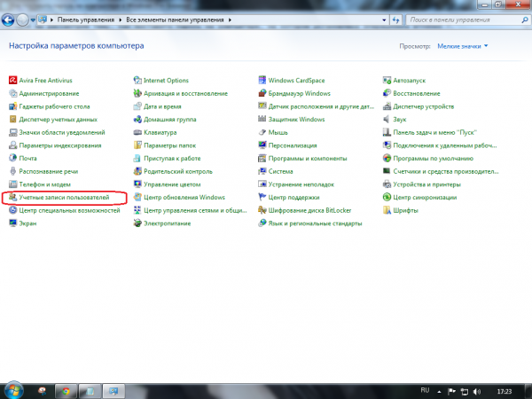Viewport: 532px width, 399px height.
Task: Click the Гаджеты рабочего стола icon
Action: pyautogui.click(x=13, y=106)
